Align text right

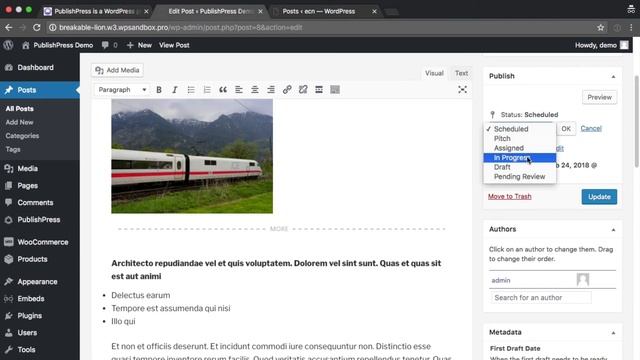[x=271, y=90]
